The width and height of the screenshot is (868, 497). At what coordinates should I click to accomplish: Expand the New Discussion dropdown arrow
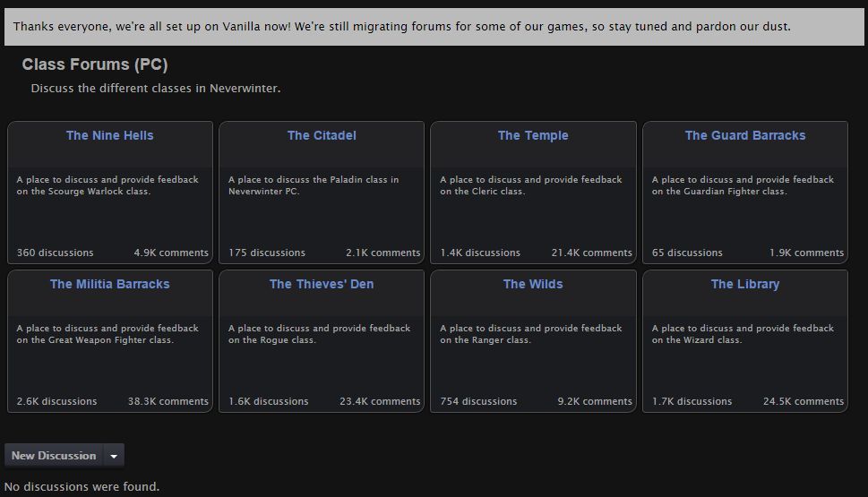pos(114,456)
